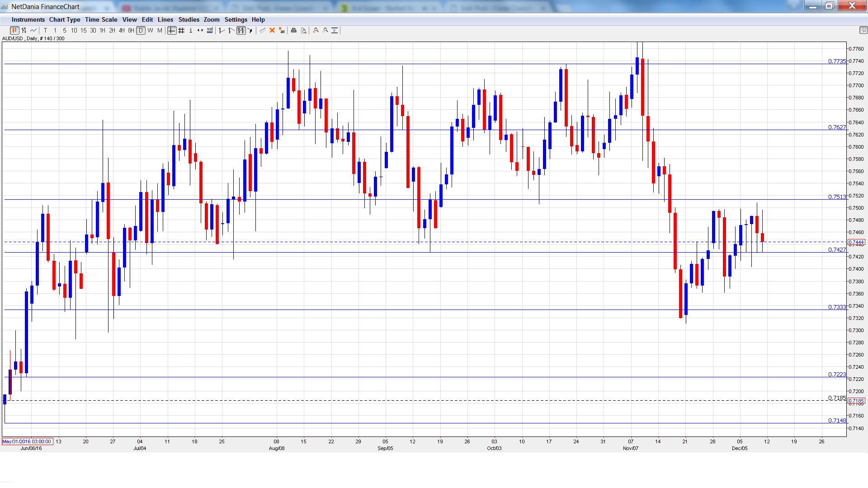This screenshot has height=488, width=868.
Task: Open the Chart Type menu
Action: [x=65, y=19]
